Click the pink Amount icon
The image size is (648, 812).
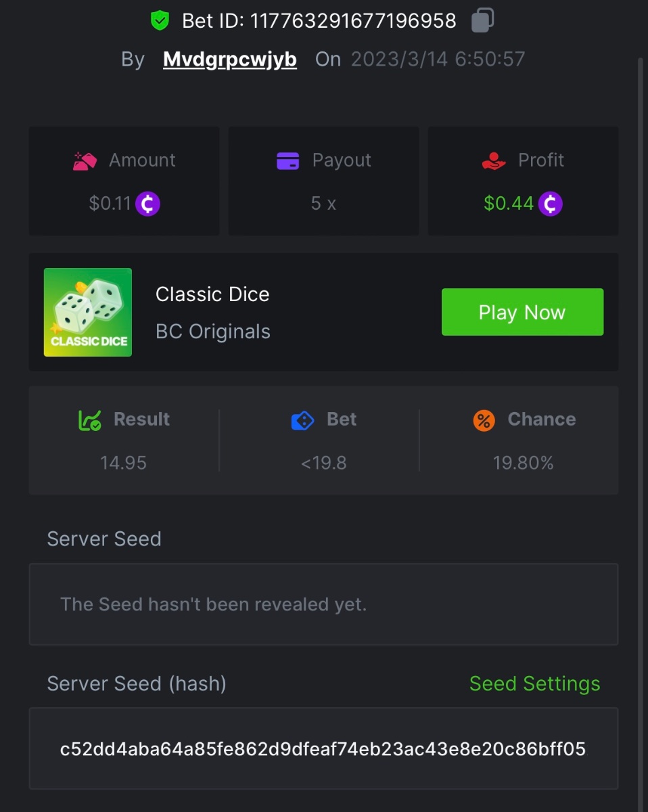tap(85, 161)
